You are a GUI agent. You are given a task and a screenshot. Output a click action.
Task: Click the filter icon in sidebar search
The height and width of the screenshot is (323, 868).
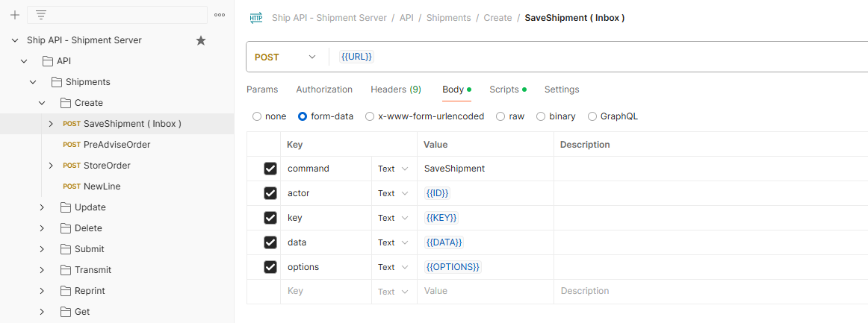[41, 15]
